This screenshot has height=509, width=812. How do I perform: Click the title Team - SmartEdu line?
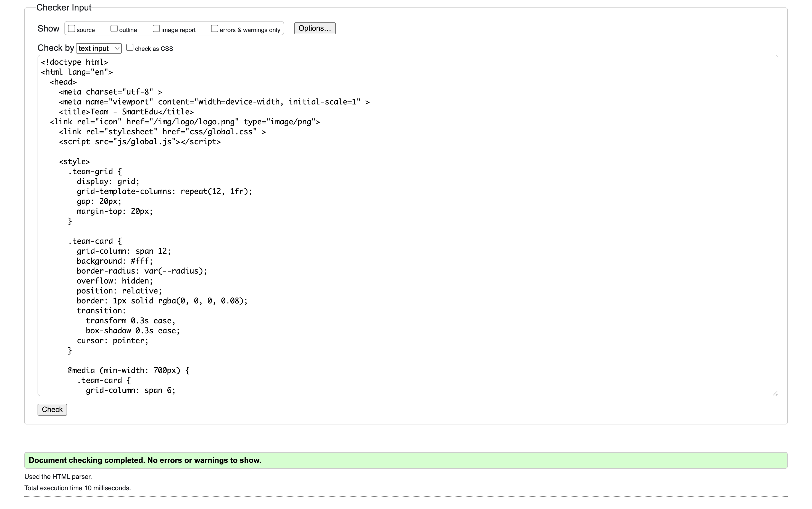126,112
